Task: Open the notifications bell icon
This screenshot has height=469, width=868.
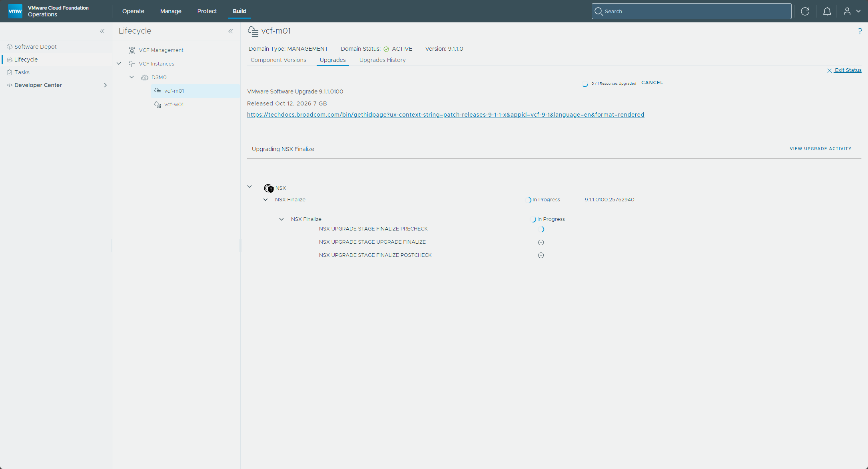Action: [827, 11]
